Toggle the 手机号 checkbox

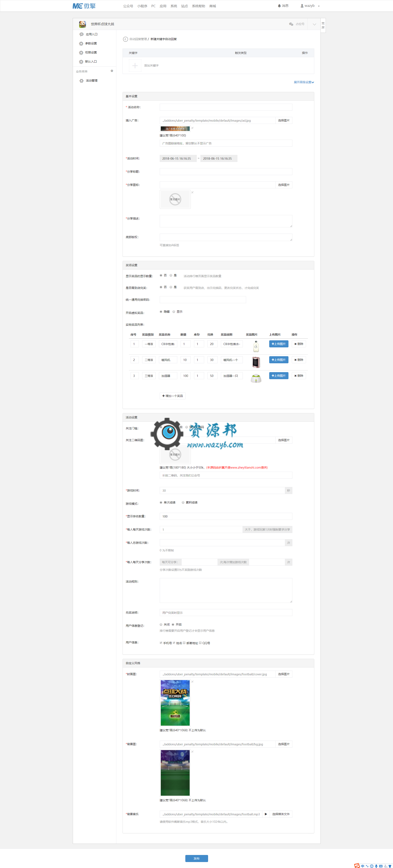coord(161,642)
